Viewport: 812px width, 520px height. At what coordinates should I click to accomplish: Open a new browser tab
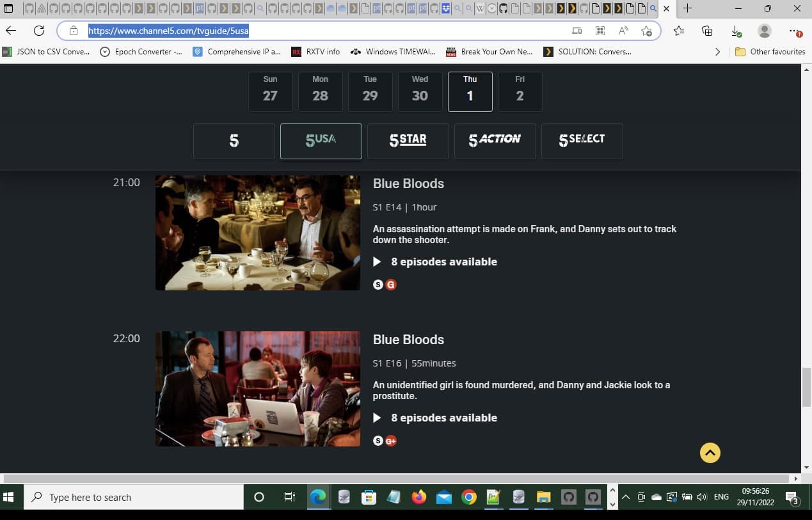pyautogui.click(x=687, y=8)
